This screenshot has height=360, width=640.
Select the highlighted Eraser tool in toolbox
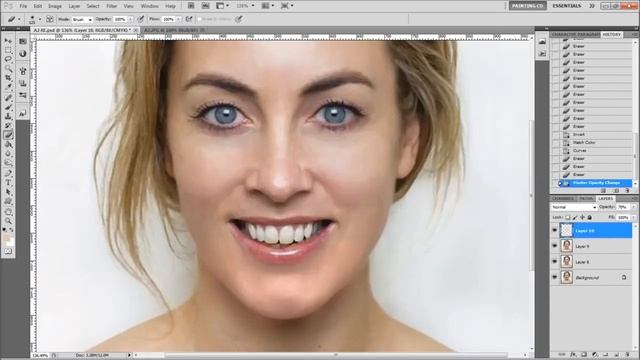(x=8, y=135)
